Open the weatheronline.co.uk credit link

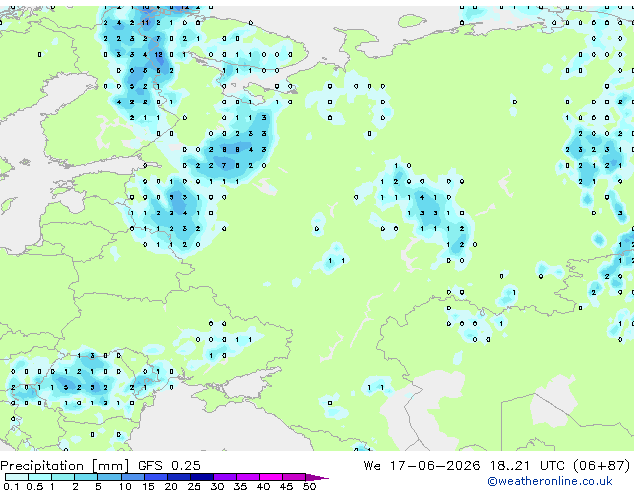click(550, 481)
